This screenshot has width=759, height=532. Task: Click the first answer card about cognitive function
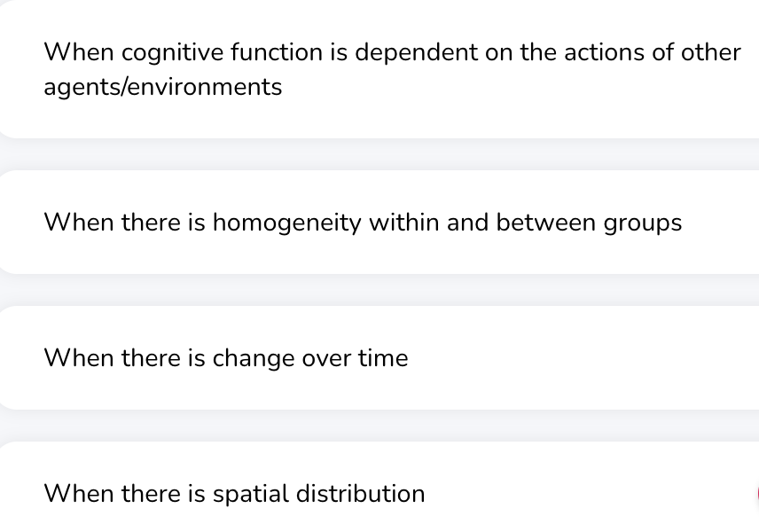click(x=379, y=69)
